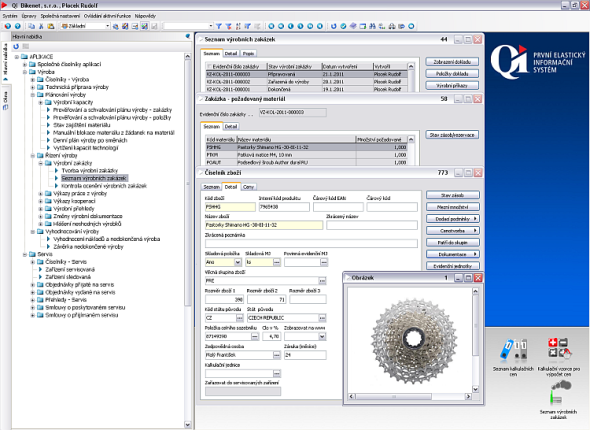Expand Společné číselníky aplikací tree node
The width and height of the screenshot is (590, 430).
pyautogui.click(x=25, y=64)
